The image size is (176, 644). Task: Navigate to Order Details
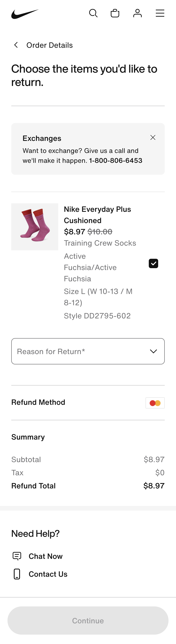[49, 45]
